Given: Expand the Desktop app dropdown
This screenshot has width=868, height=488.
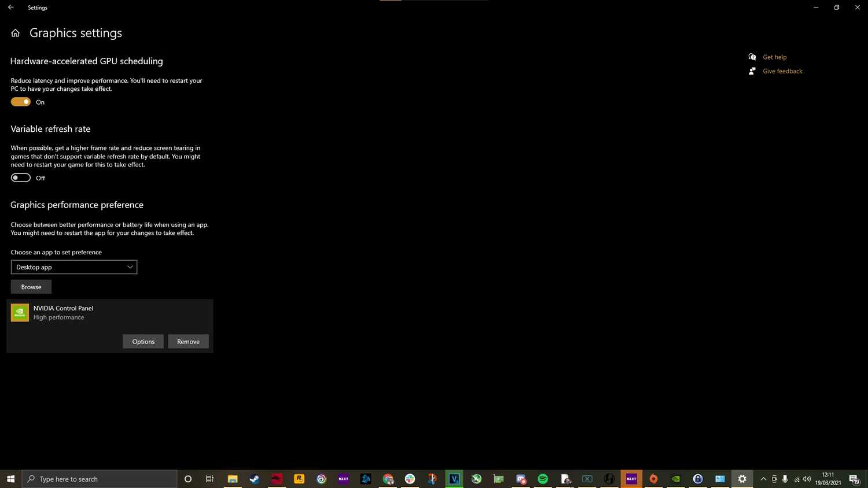Looking at the screenshot, I should coord(74,267).
